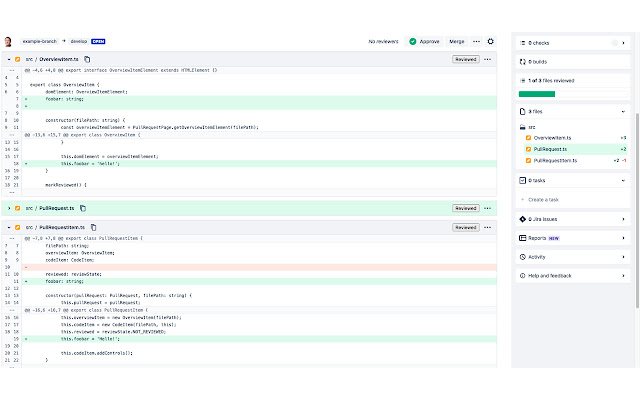
Task: Click the src folder icon in file tree
Action: coord(522,127)
